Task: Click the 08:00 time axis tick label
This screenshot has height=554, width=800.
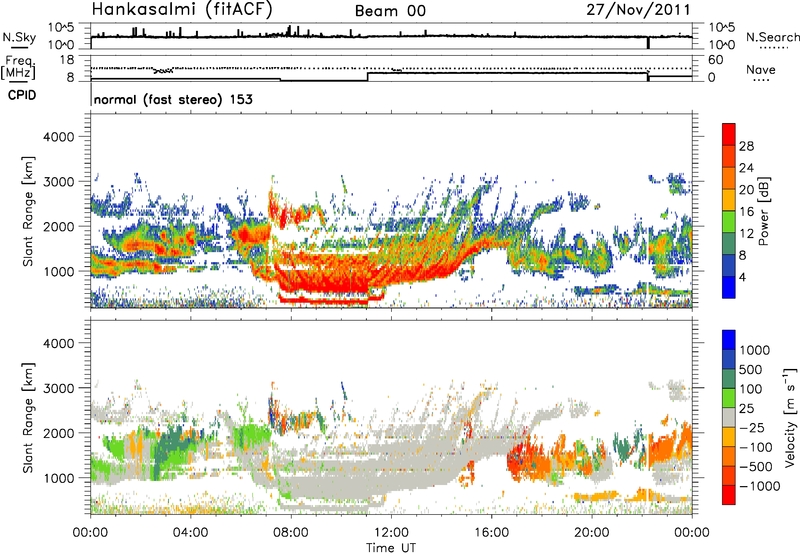Action: (290, 533)
